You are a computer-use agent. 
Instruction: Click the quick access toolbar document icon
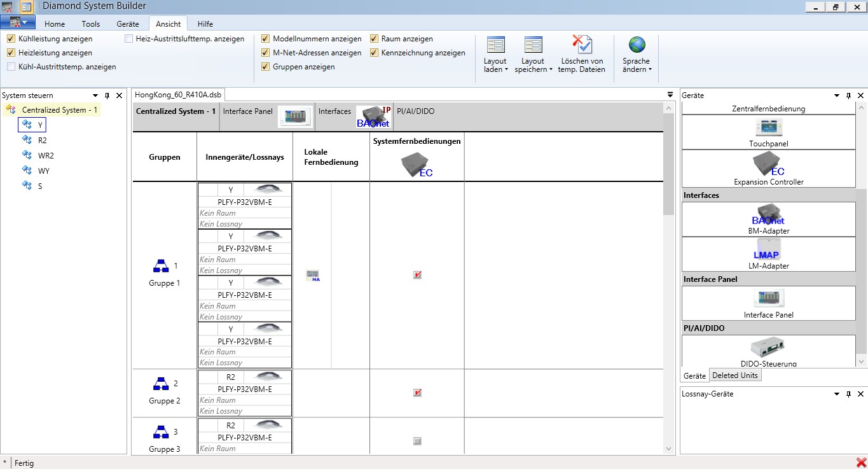click(27, 7)
